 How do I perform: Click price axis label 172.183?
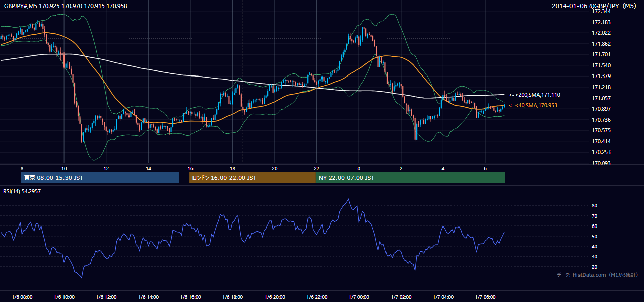click(601, 22)
